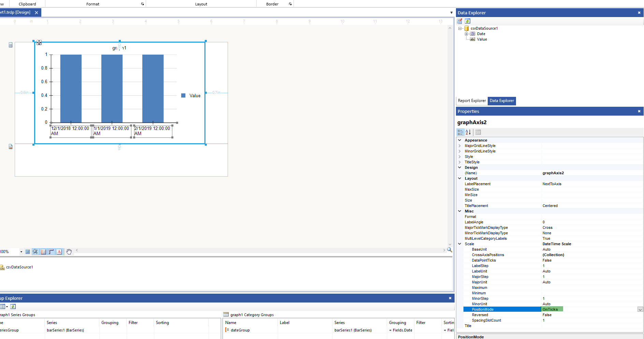The height and width of the screenshot is (339, 644).
Task: Click the csvDataSource1 cylinder icon in Data Explorer
Action: click(x=467, y=28)
